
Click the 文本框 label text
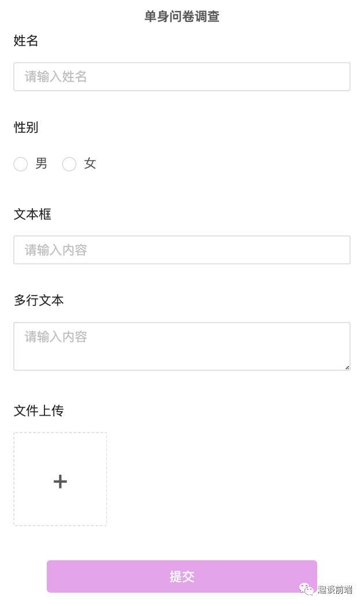point(32,215)
